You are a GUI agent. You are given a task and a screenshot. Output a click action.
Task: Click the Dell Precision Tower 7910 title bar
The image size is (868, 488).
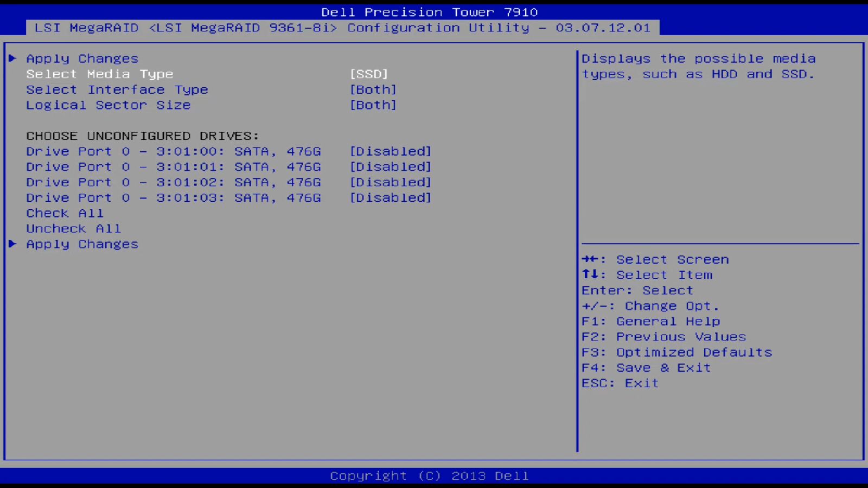429,11
